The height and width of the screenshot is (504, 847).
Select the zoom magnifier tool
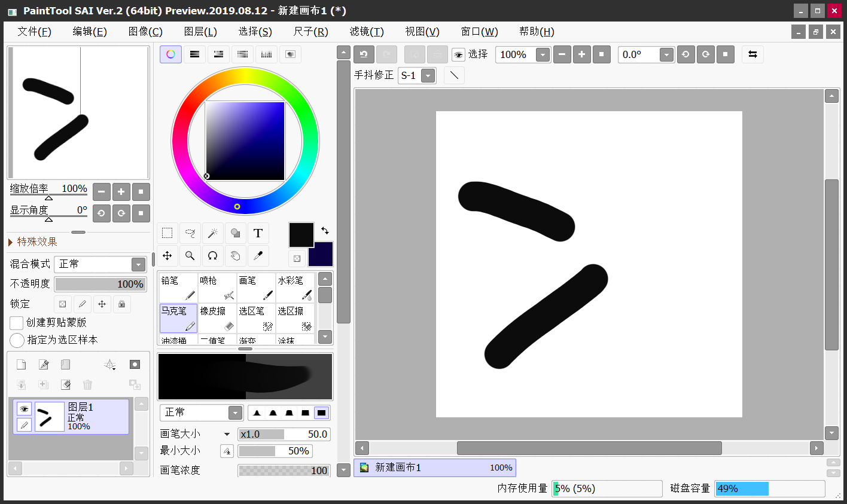(x=190, y=256)
